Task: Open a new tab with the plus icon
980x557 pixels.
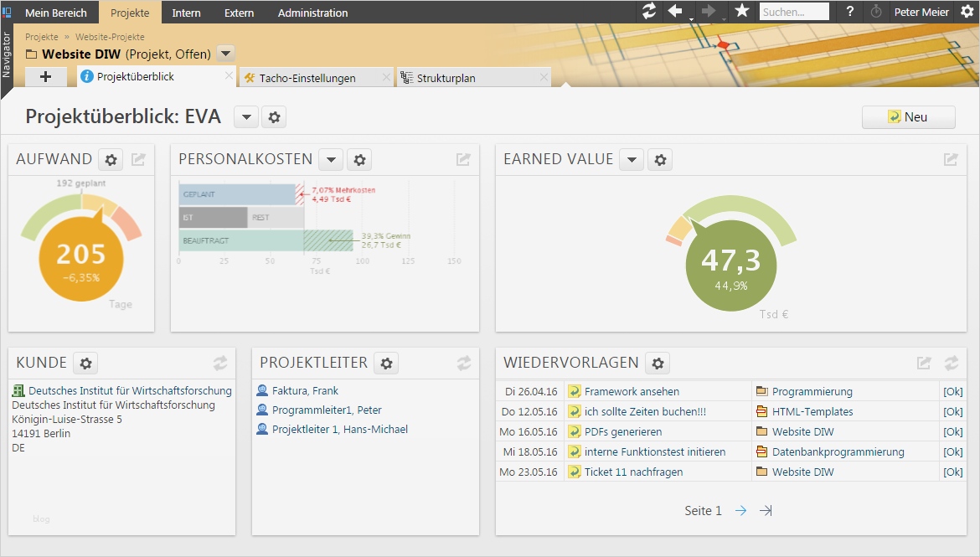Action: (x=46, y=76)
